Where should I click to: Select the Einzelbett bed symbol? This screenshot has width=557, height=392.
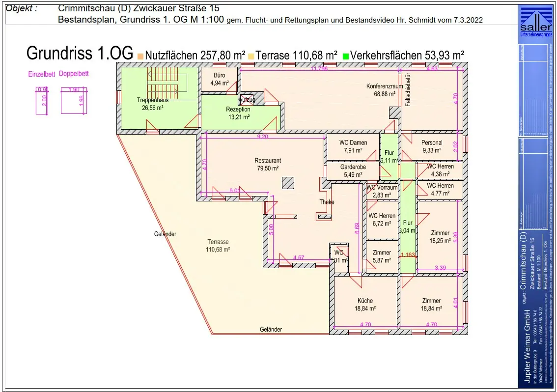pyautogui.click(x=43, y=101)
